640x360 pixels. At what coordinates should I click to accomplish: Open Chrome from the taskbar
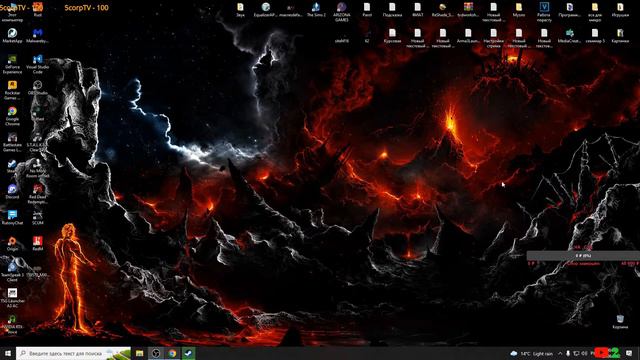point(172,353)
